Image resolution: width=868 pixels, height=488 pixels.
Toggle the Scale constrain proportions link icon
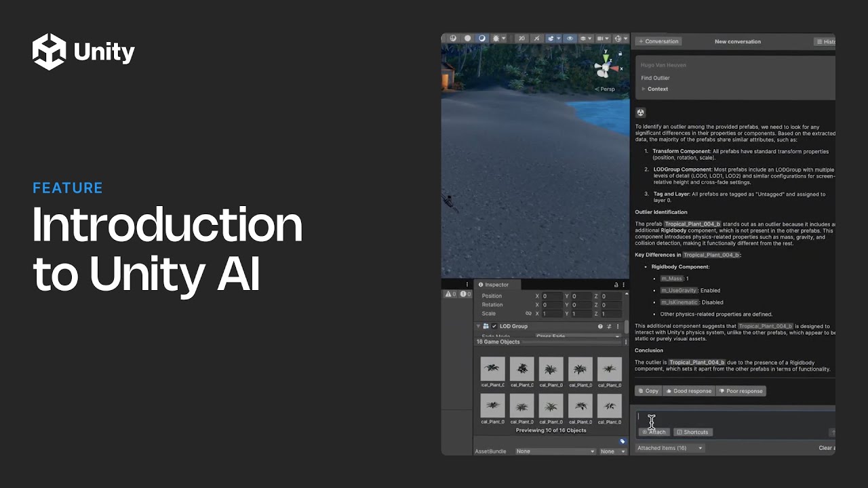tap(528, 313)
